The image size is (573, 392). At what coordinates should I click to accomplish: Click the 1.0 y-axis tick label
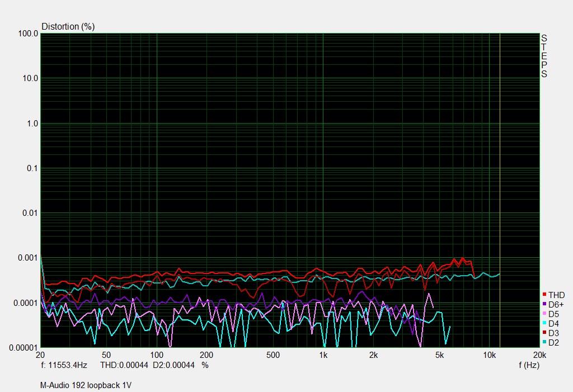pos(32,124)
